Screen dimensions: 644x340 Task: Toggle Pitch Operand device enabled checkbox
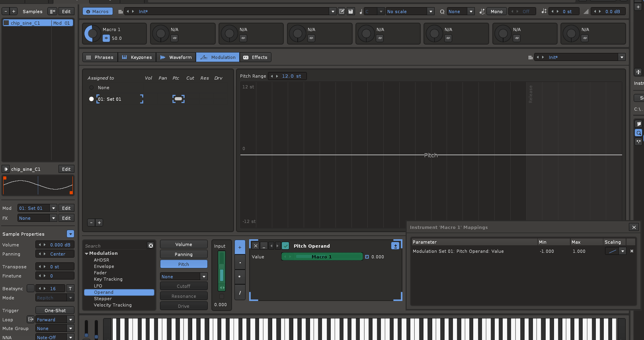click(x=285, y=246)
